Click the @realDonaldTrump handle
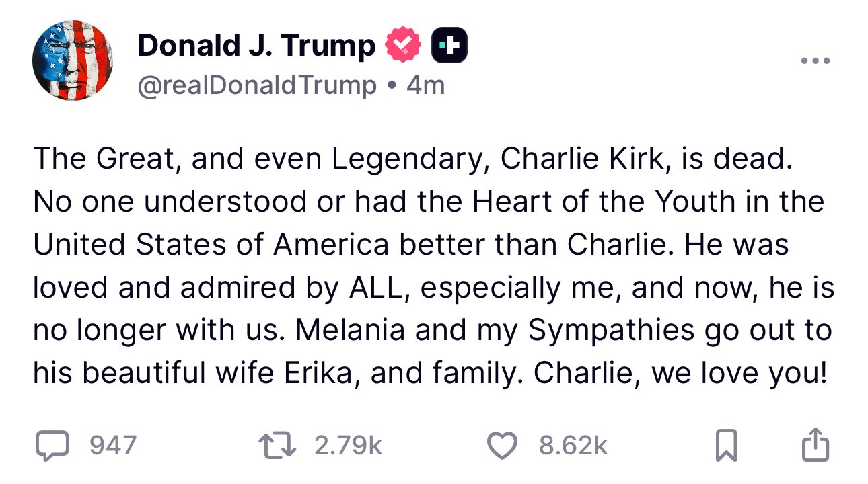This screenshot has width=868, height=484. [x=257, y=85]
